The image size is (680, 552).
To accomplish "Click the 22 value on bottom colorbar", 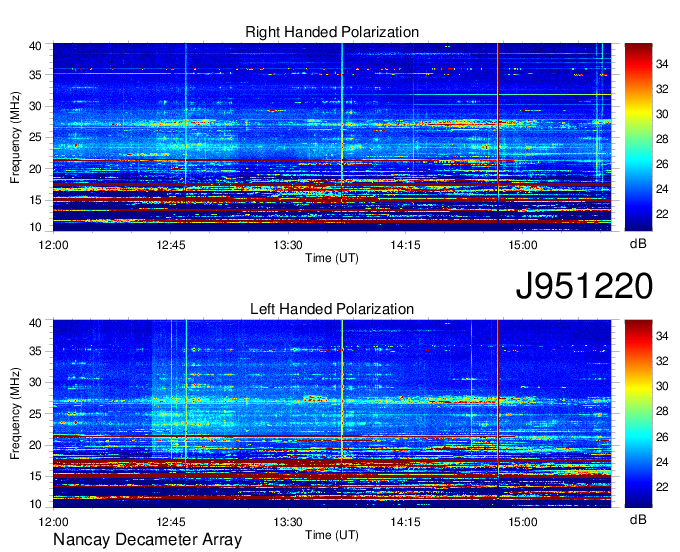I will coord(662,487).
